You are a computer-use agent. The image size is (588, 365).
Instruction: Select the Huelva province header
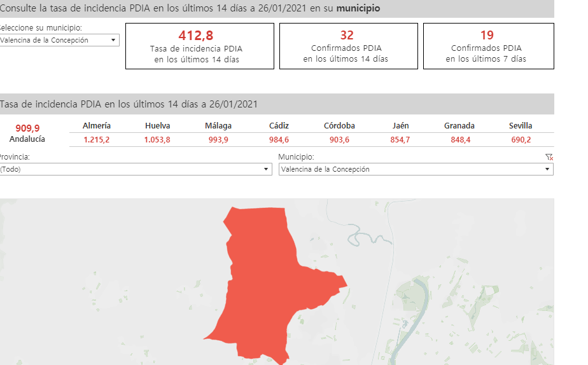pyautogui.click(x=157, y=126)
